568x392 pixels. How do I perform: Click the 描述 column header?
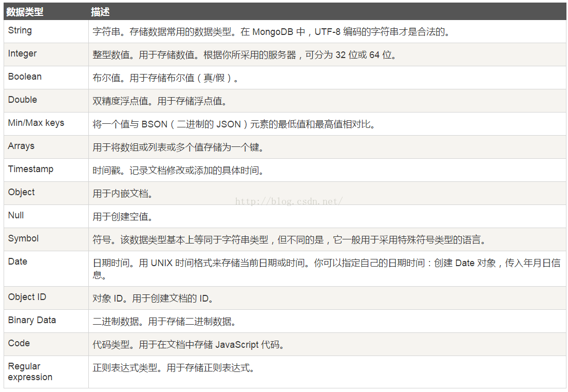pyautogui.click(x=328, y=12)
